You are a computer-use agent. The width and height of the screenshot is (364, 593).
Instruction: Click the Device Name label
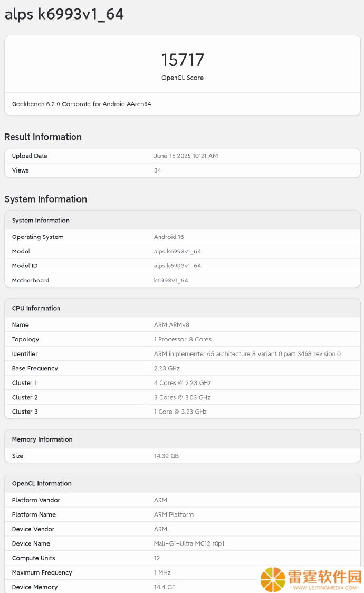(x=31, y=543)
